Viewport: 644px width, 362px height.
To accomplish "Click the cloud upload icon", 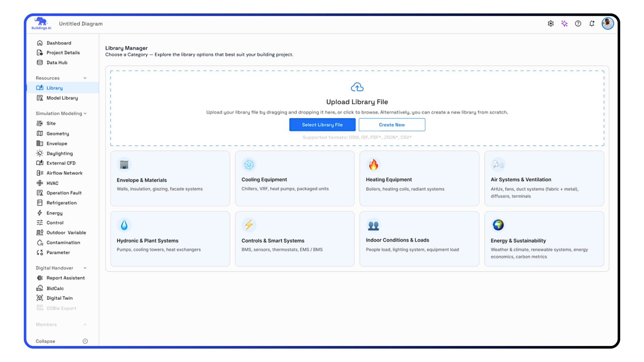I will click(357, 87).
